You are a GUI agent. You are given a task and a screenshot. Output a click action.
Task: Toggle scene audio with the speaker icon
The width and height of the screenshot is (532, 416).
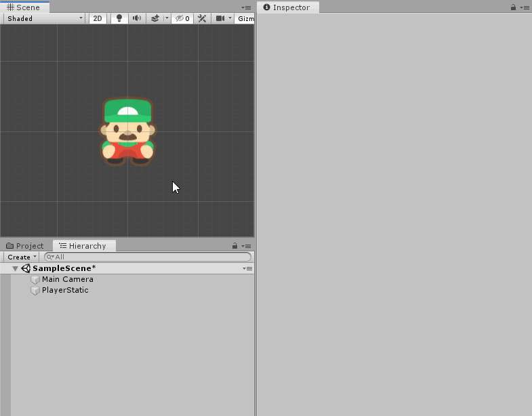click(137, 18)
